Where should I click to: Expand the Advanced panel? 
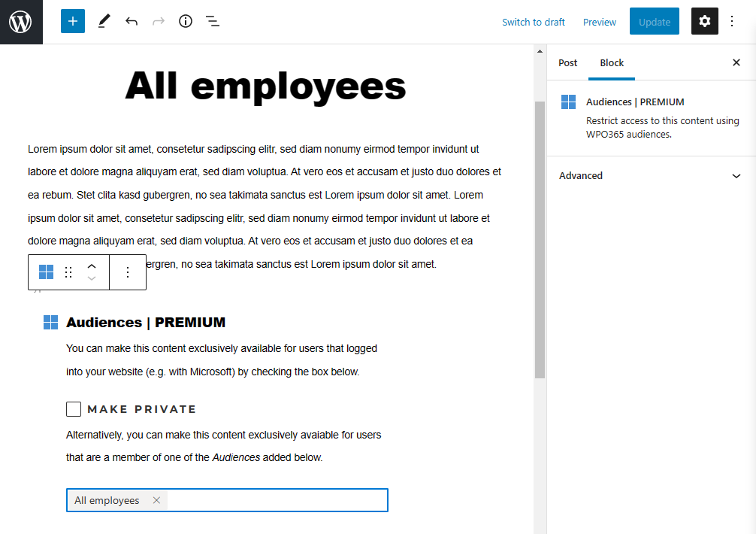tap(650, 175)
